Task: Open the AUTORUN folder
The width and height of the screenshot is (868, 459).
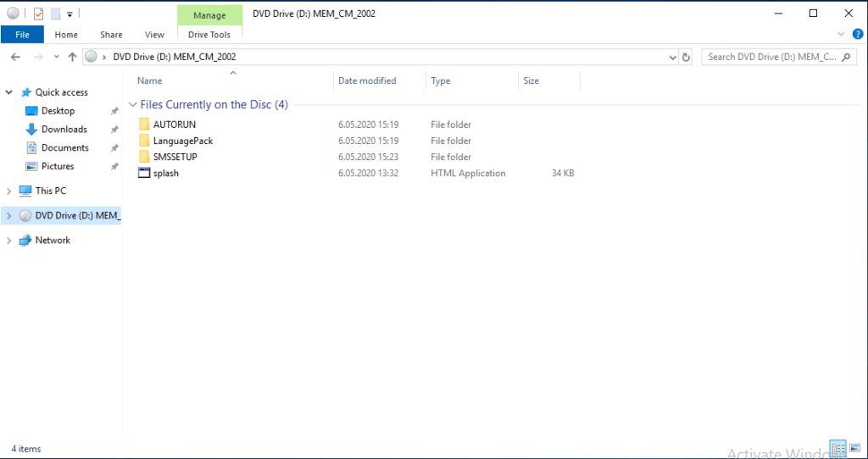Action: [x=174, y=124]
